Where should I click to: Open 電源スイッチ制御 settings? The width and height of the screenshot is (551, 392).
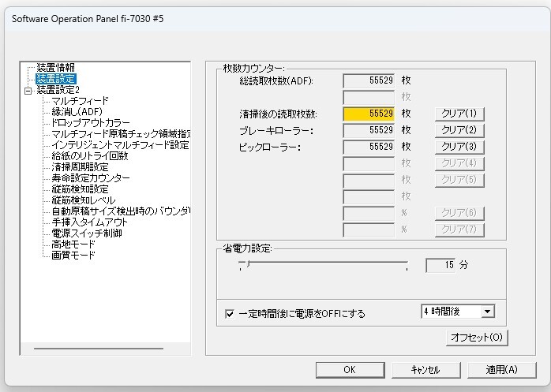85,233
